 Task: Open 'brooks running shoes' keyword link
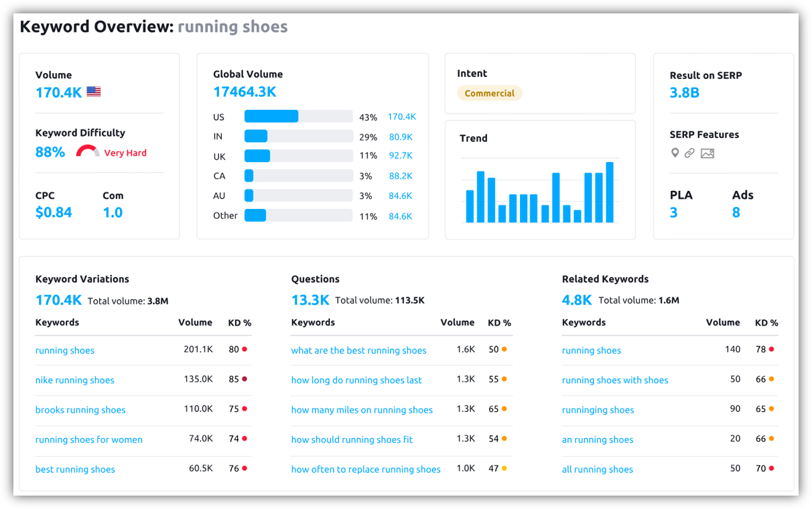80,410
